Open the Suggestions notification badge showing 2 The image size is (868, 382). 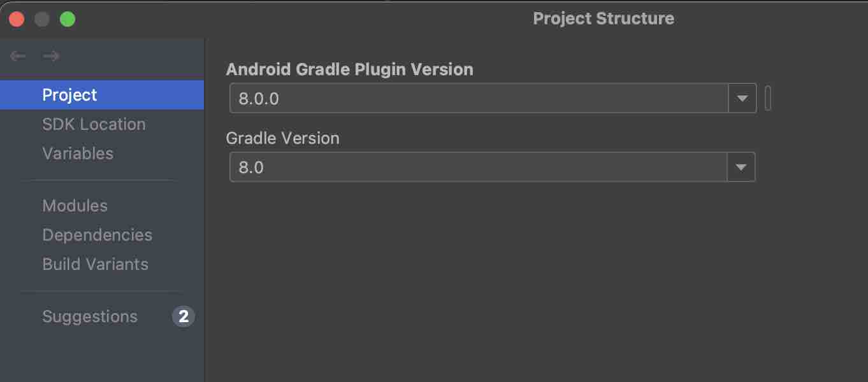[184, 316]
